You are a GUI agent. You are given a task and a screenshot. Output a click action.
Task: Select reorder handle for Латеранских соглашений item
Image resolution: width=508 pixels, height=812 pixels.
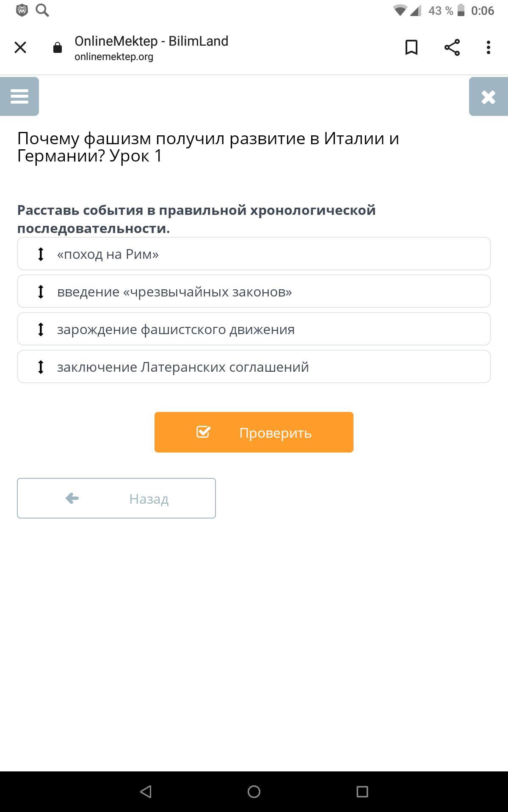(x=41, y=367)
